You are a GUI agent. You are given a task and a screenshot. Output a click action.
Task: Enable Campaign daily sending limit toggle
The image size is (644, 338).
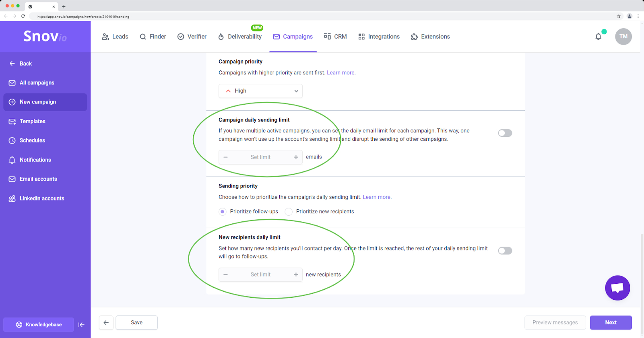(505, 133)
